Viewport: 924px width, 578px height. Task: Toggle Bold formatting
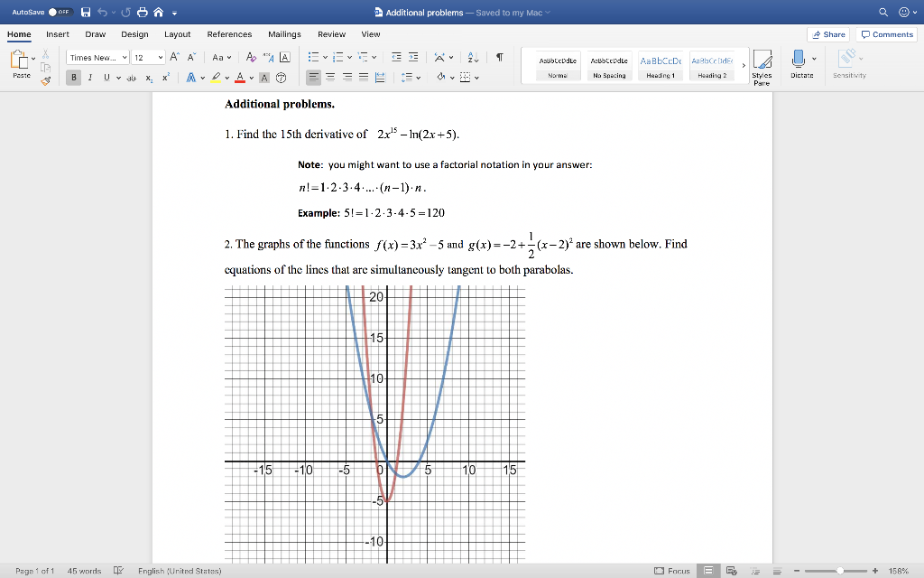(74, 78)
